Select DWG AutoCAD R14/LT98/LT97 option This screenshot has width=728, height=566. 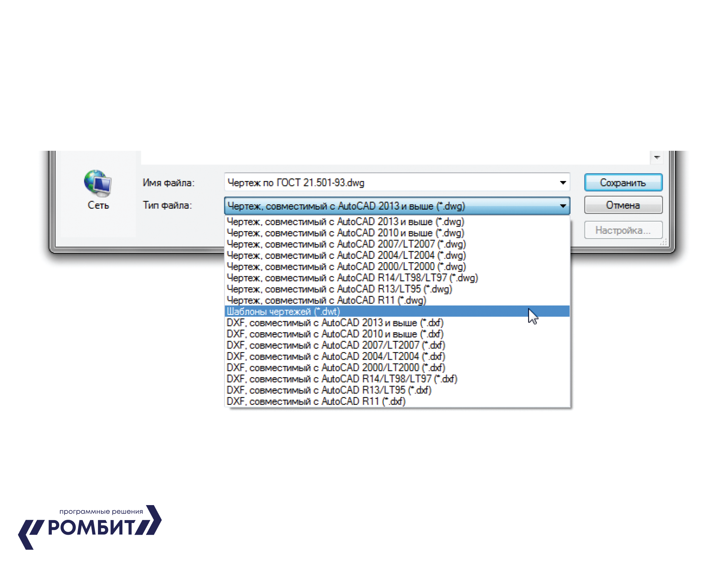click(x=352, y=278)
